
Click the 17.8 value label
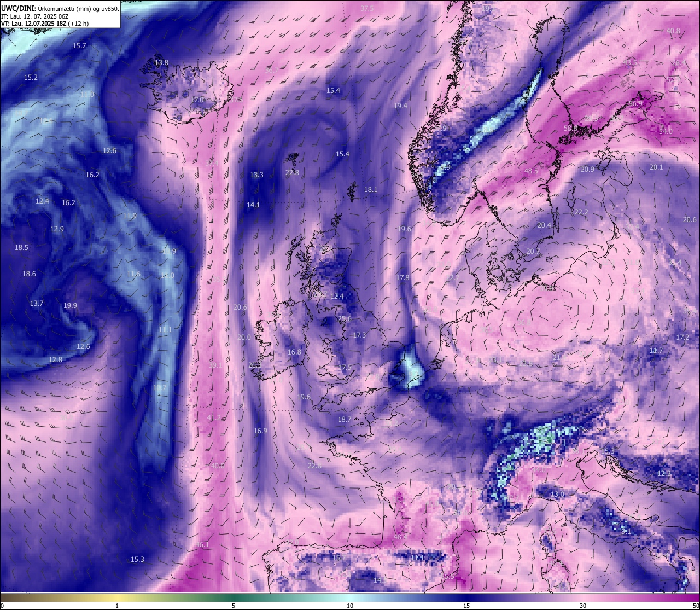tap(402, 278)
